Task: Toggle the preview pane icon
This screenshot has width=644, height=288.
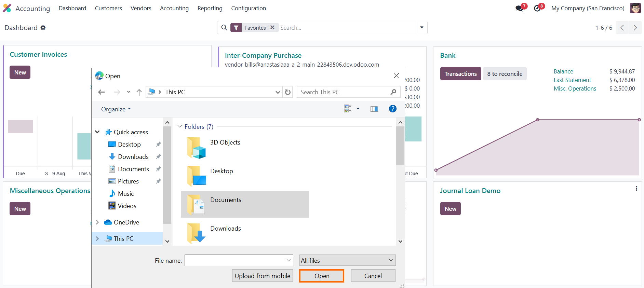Action: [374, 109]
